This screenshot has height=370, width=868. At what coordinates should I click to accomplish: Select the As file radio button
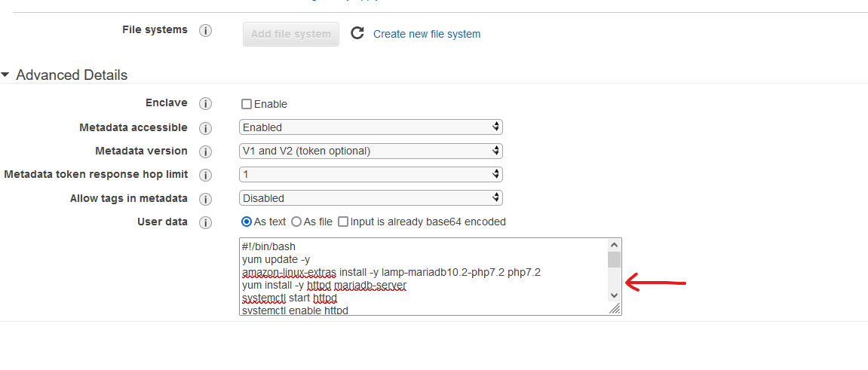click(x=296, y=222)
